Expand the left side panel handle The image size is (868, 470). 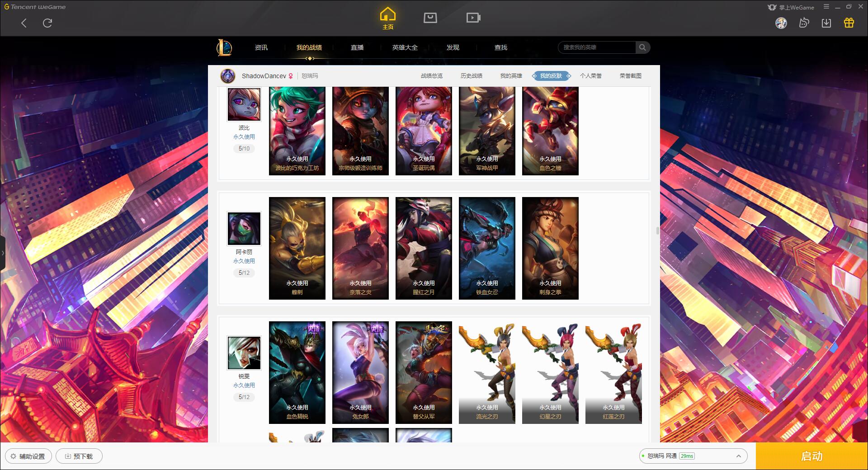point(3,253)
